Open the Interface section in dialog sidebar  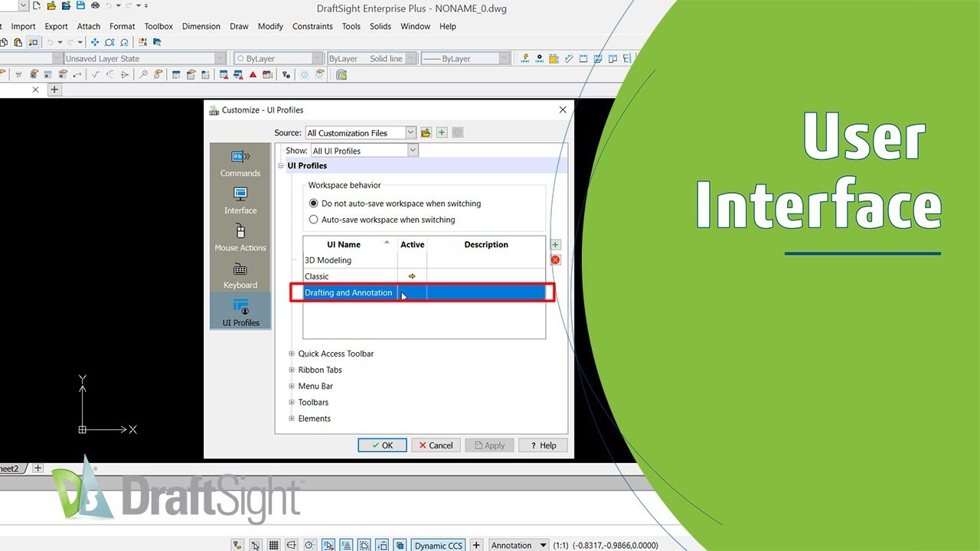240,201
